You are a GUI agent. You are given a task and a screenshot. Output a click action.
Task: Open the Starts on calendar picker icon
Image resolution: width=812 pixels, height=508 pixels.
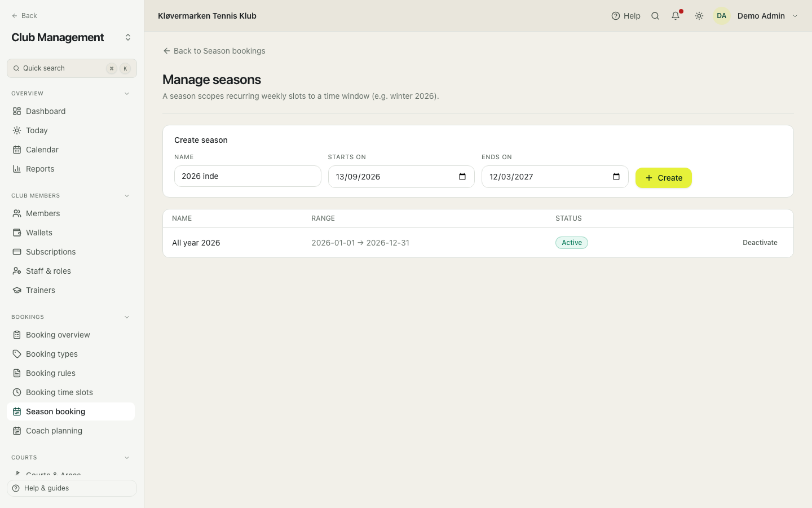point(462,177)
